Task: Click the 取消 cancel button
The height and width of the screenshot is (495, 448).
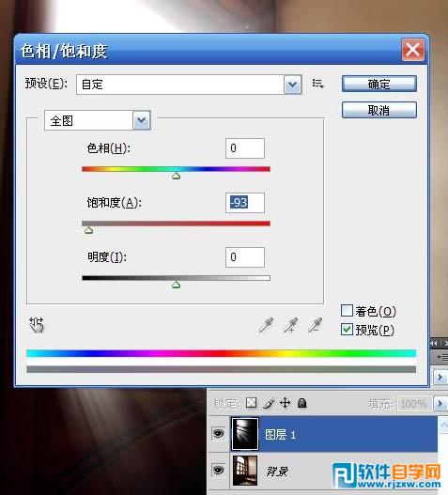Action: click(x=379, y=110)
